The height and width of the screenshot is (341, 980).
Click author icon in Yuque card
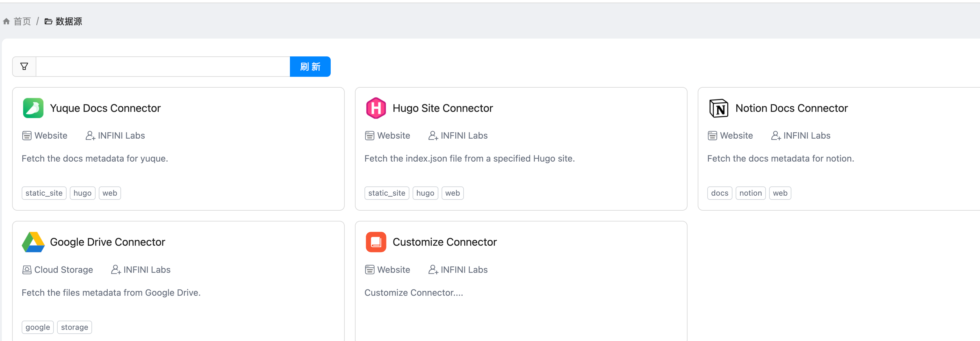(90, 135)
